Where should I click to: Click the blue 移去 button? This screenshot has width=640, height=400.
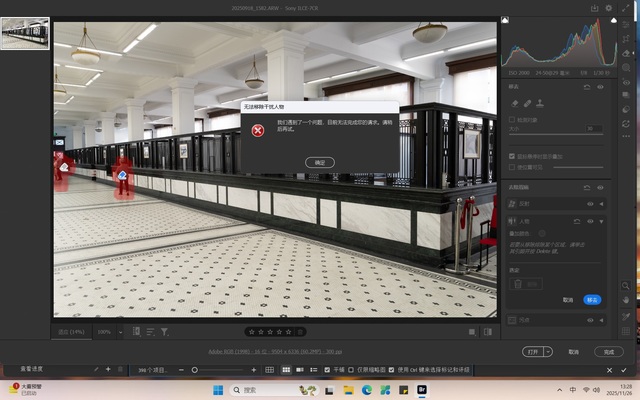[592, 299]
